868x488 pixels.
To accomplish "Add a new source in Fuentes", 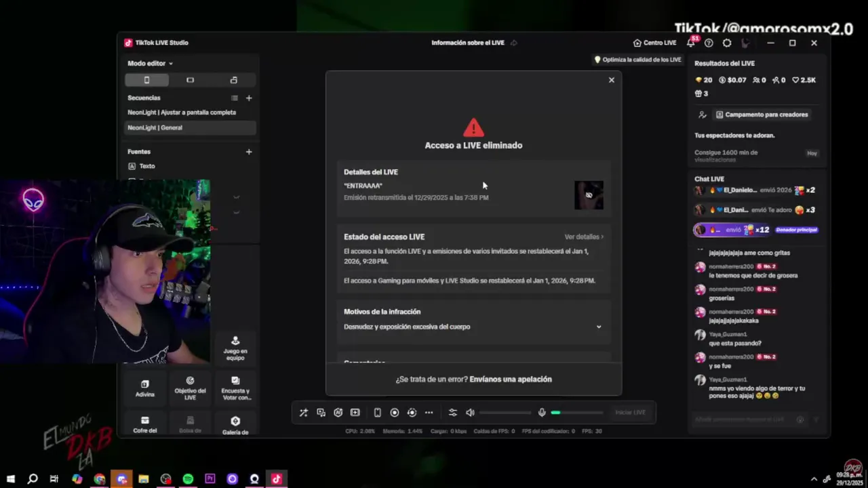I will [x=249, y=152].
